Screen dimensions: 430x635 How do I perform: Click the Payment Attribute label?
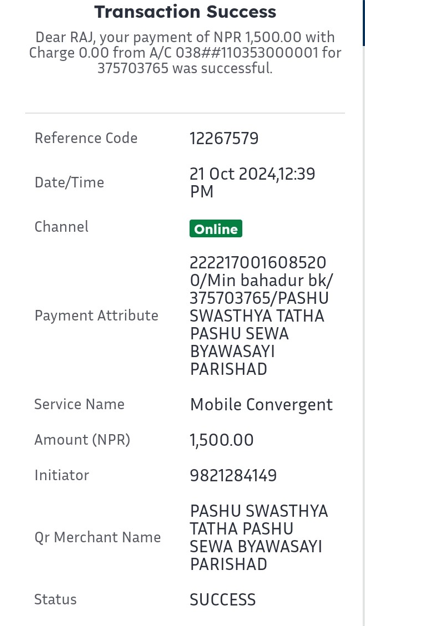click(96, 315)
